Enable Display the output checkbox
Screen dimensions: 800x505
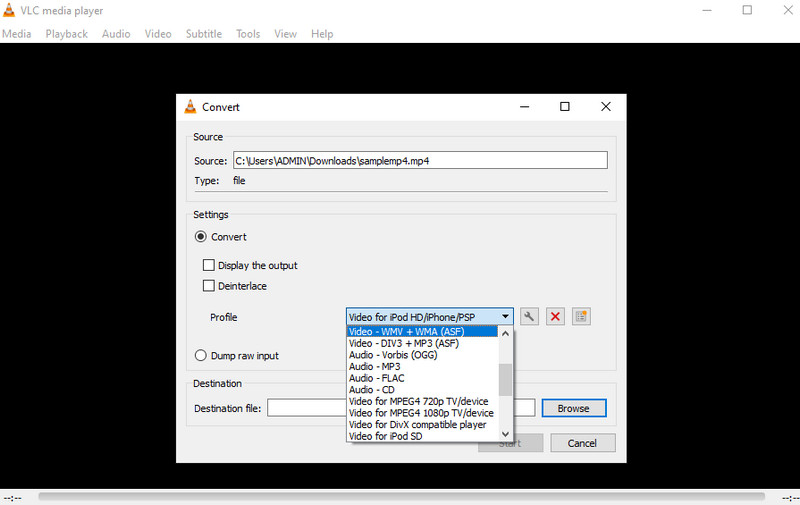pyautogui.click(x=209, y=266)
